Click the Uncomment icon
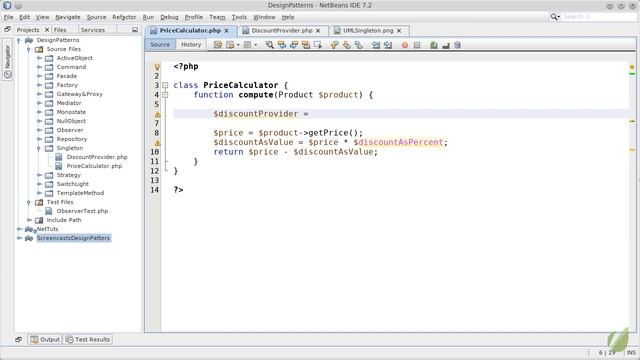The height and width of the screenshot is (360, 640). (446, 45)
